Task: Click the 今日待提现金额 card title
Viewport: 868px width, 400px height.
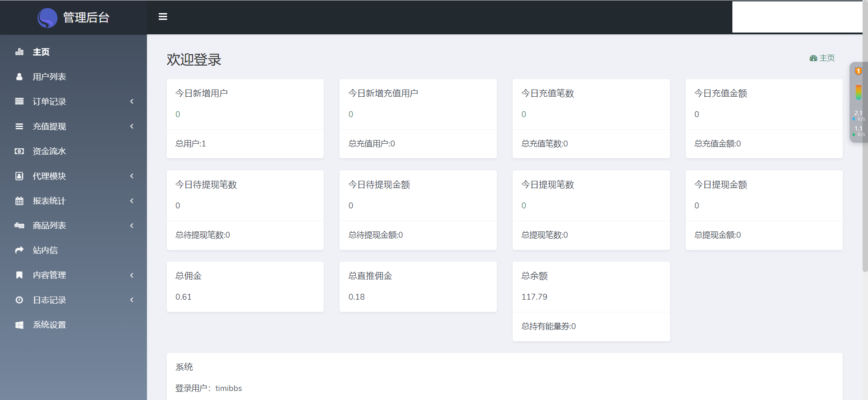Action: pos(379,184)
